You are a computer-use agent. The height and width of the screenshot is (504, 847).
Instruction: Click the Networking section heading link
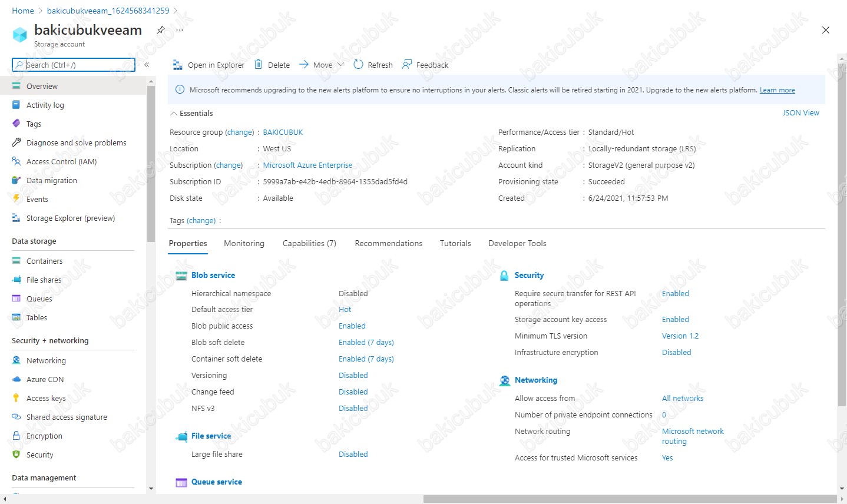(536, 380)
